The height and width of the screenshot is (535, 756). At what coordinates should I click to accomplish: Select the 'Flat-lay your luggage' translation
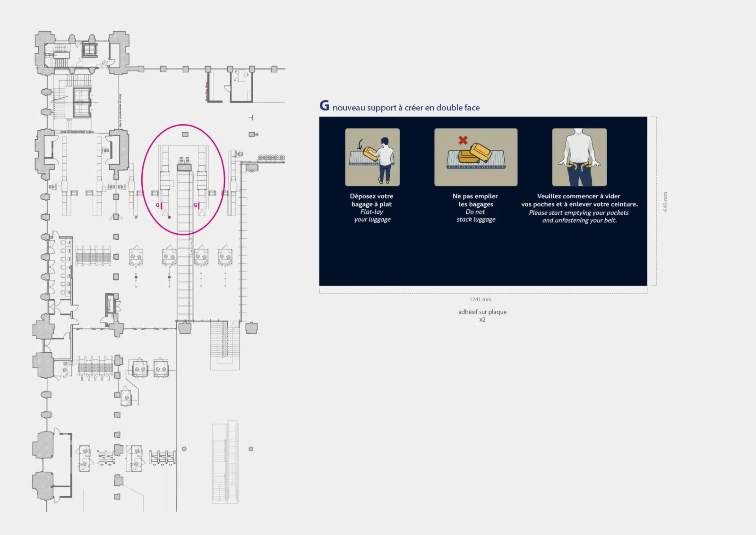click(x=372, y=216)
